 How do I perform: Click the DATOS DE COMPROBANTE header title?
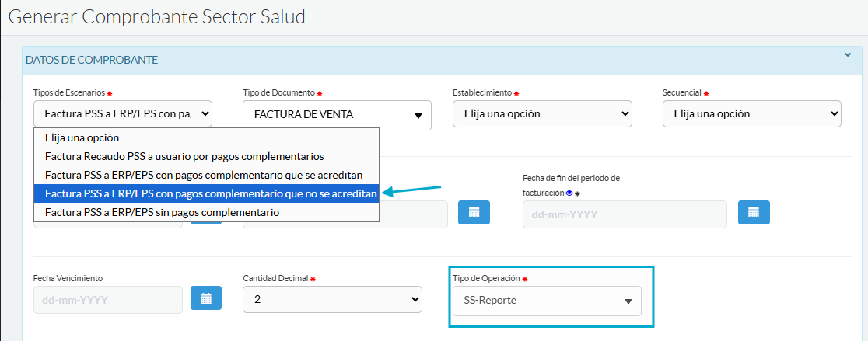pyautogui.click(x=92, y=60)
